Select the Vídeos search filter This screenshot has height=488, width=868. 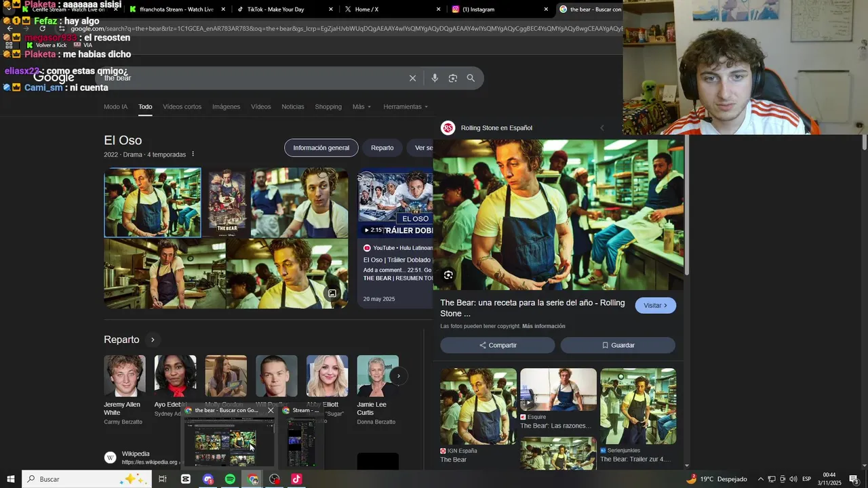[x=261, y=107]
